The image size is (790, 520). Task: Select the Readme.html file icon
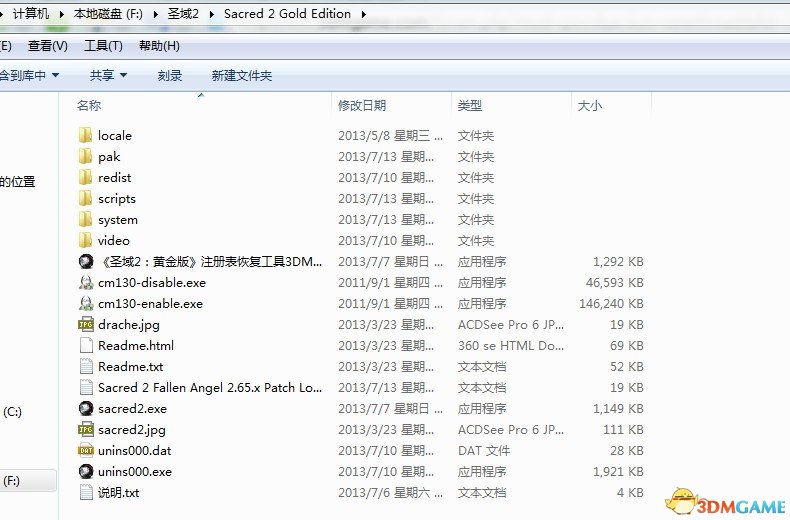coord(86,345)
